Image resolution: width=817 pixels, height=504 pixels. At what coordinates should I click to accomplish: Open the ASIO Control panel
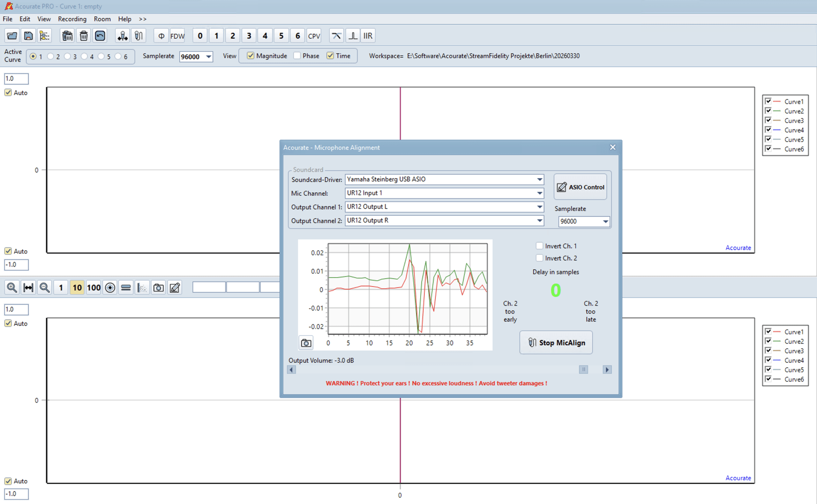tap(580, 187)
